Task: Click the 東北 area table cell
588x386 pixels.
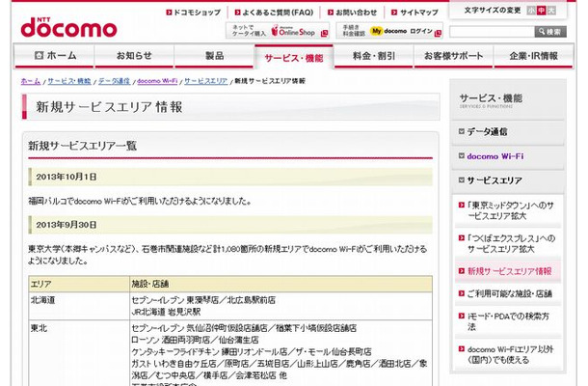Action: click(79, 353)
